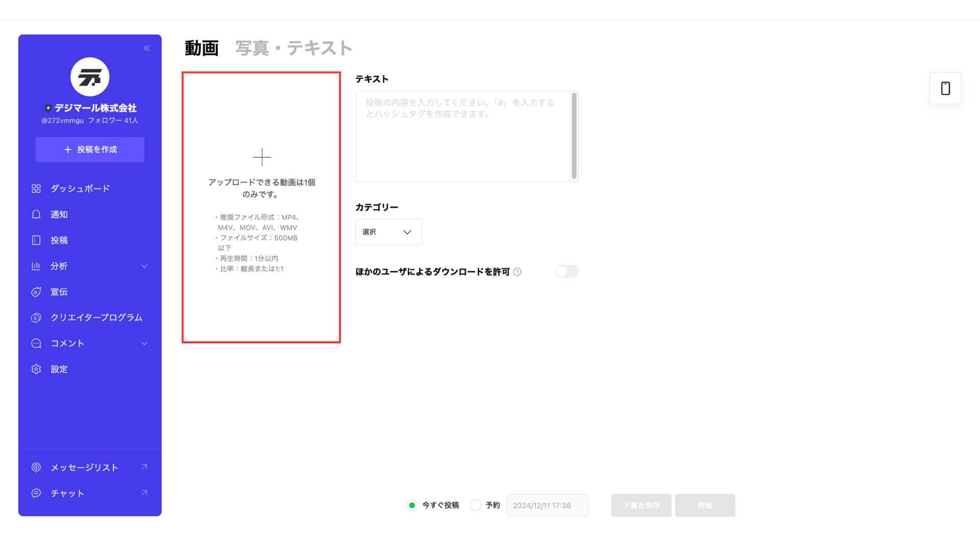Select 今すぐ投稿 radio button
Screen dimensions: 980x551
pos(412,505)
